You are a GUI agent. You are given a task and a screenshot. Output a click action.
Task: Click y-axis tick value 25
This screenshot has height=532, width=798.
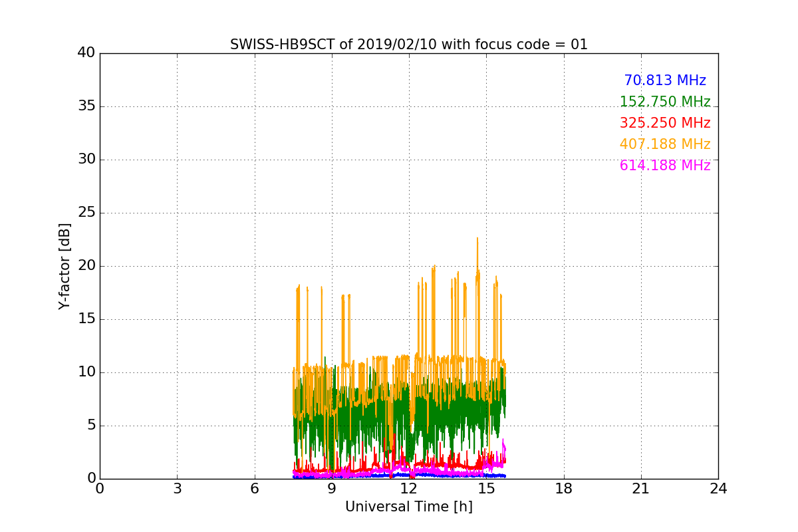coord(86,213)
